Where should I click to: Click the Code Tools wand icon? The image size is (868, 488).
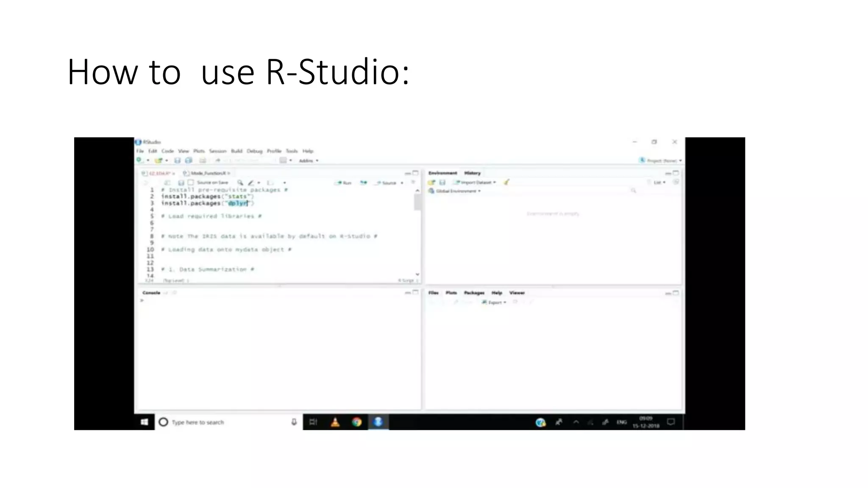[251, 183]
